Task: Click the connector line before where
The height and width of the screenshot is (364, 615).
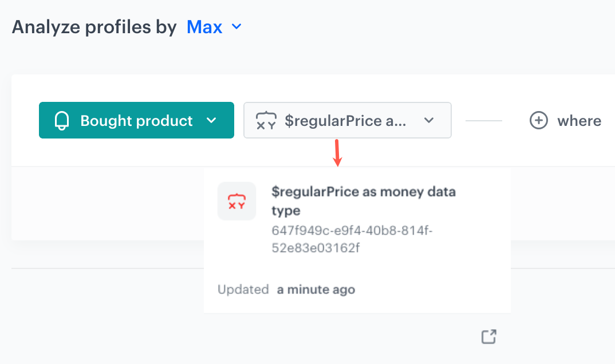Action: click(484, 121)
